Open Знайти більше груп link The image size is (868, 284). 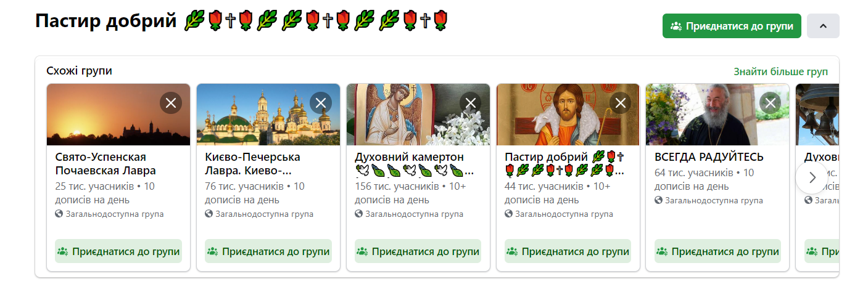(781, 71)
